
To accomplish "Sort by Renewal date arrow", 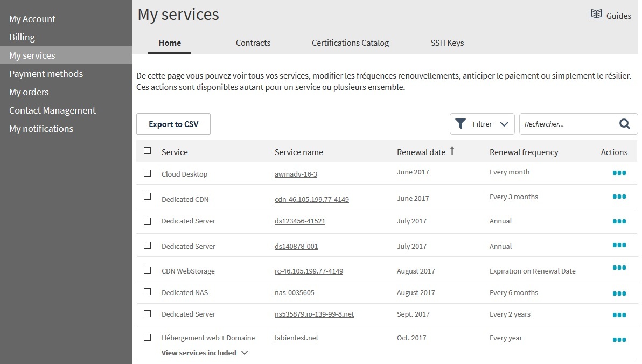I will (x=452, y=151).
